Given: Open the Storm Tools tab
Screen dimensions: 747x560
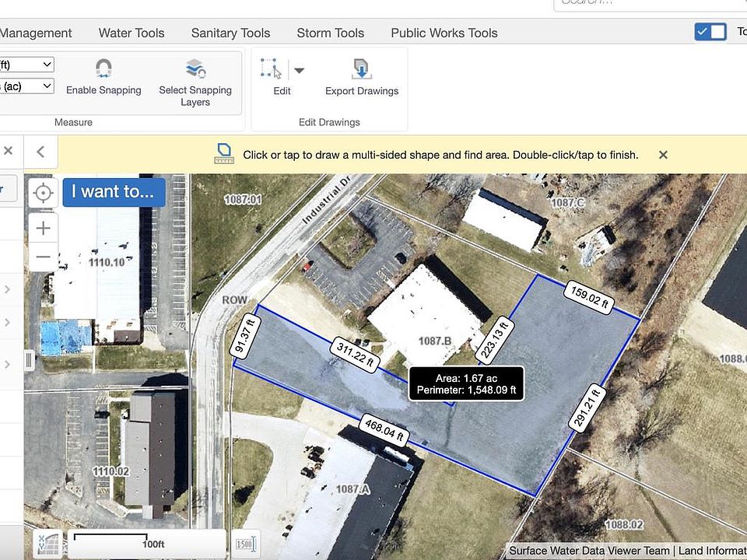Looking at the screenshot, I should [x=330, y=33].
